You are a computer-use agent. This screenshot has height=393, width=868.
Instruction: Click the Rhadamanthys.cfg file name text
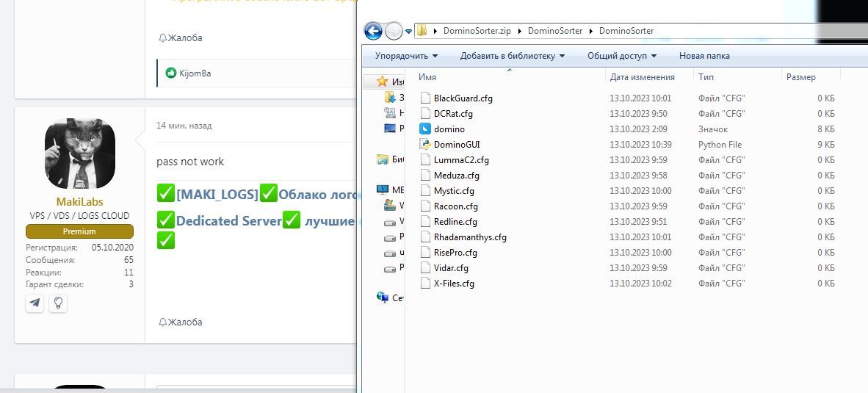[470, 237]
